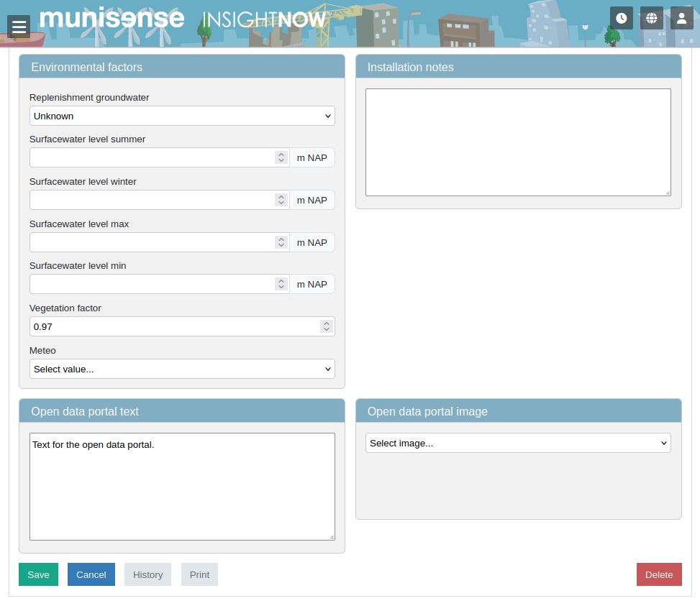Click Surfacewater level winter stepper arrows
Screen dimensions: 700x606
[281, 200]
